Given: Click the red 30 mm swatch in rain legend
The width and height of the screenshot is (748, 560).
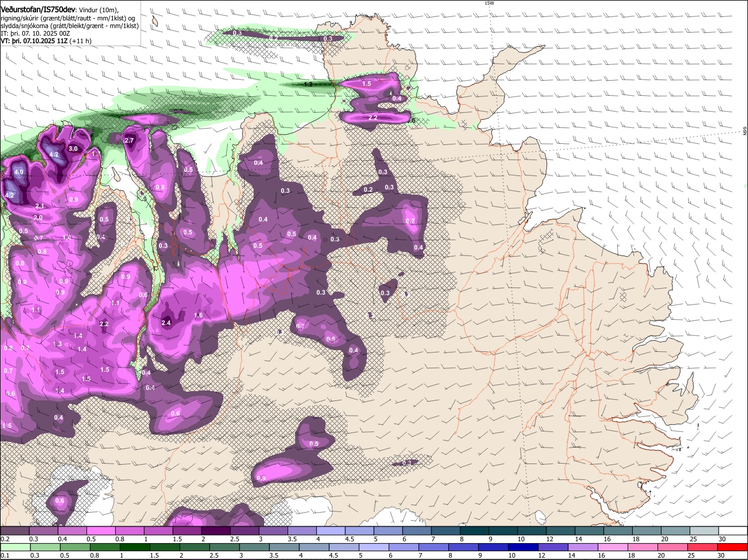Looking at the screenshot, I should point(733,547).
